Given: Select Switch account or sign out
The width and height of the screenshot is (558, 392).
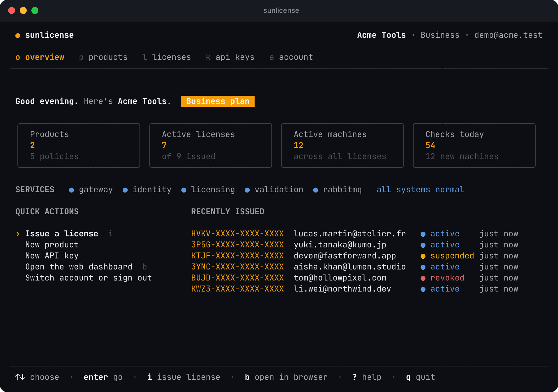Looking at the screenshot, I should [89, 278].
